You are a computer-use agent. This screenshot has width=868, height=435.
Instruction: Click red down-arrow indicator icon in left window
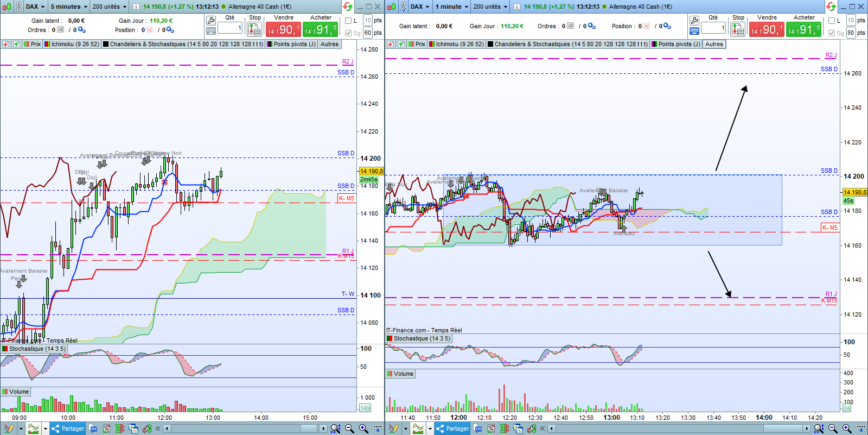(x=5, y=44)
